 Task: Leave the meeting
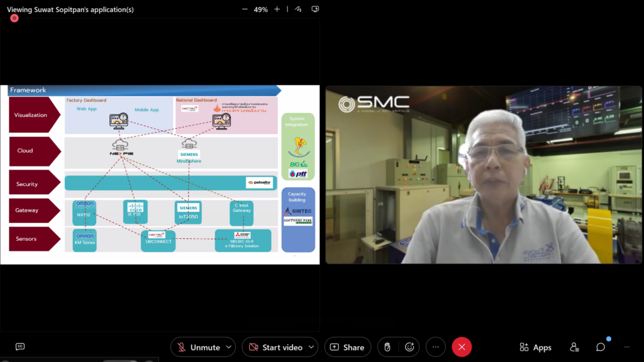462,347
